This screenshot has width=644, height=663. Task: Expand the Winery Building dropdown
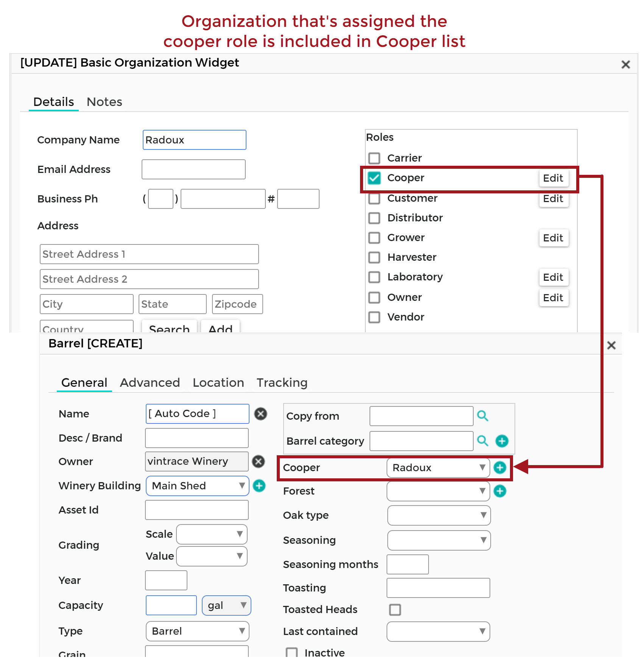point(197,486)
